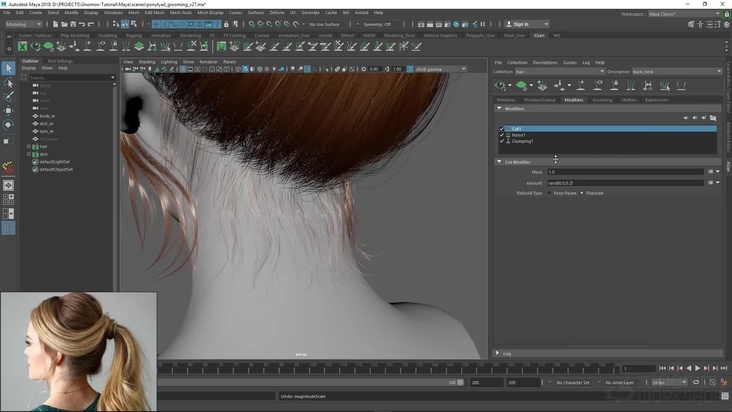Select Keep Param rebuild type
Viewport: 732px width, 412px height.
[x=550, y=193]
